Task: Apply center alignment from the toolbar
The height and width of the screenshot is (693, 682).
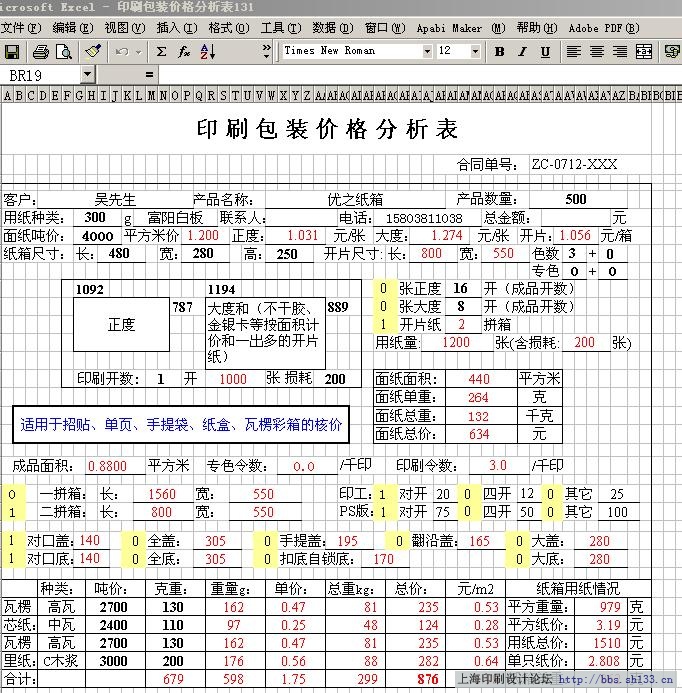Action: (x=597, y=51)
